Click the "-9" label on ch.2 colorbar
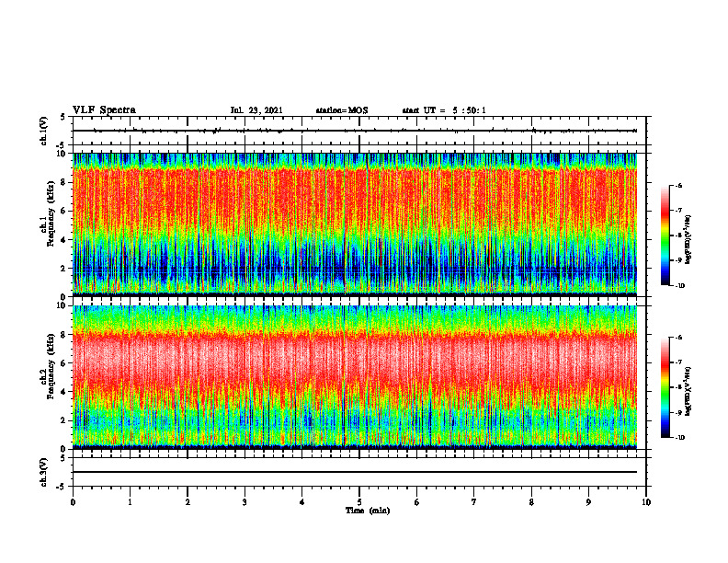This screenshot has width=728, height=563. tap(678, 412)
